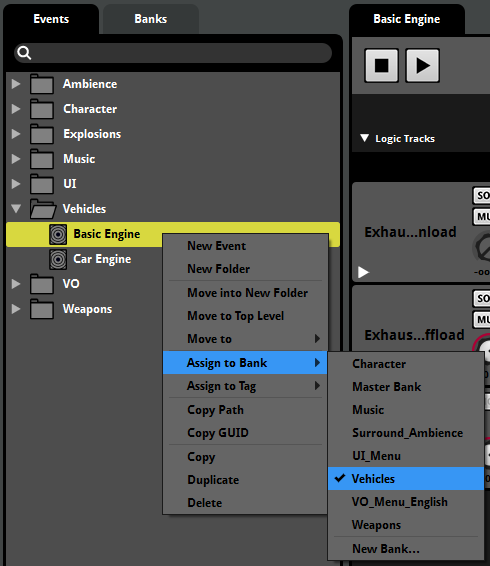This screenshot has width=490, height=566.
Task: Expand the Character folder
Action: point(16,109)
